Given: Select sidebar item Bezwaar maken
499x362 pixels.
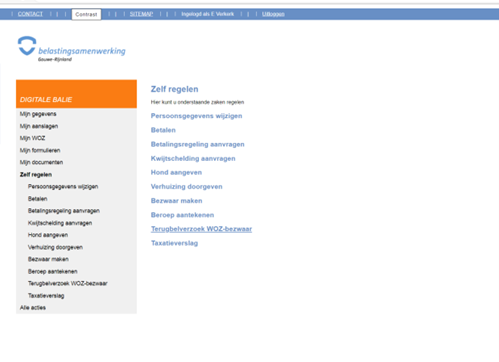Looking at the screenshot, I should tap(48, 259).
